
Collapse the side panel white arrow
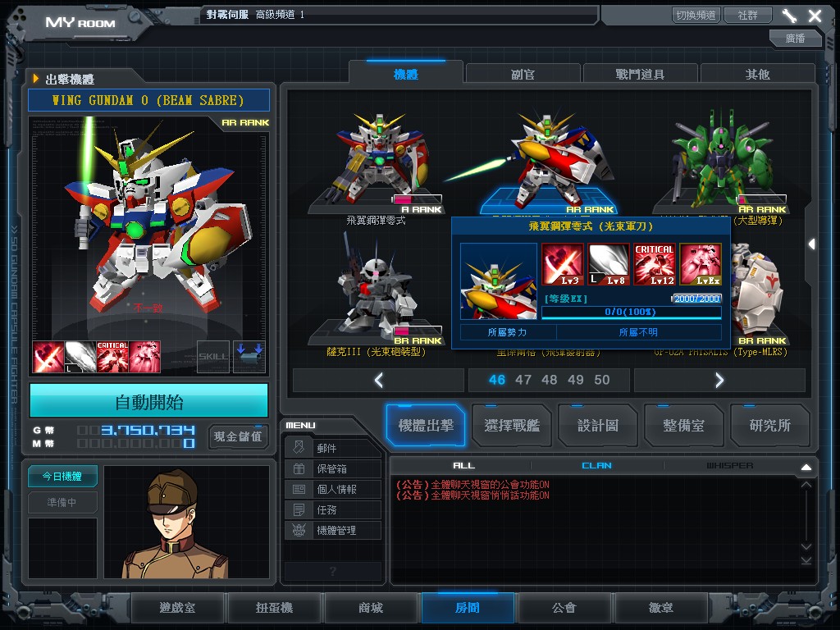coord(811,244)
